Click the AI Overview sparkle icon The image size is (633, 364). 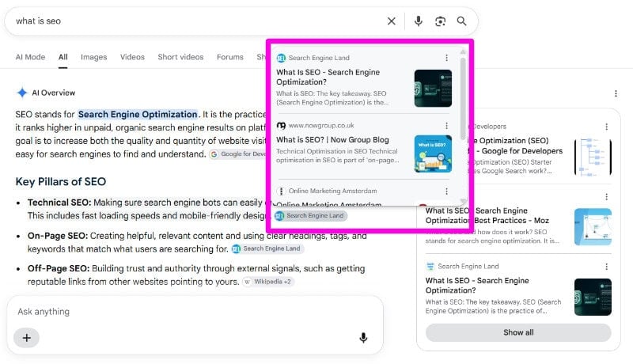(22, 93)
